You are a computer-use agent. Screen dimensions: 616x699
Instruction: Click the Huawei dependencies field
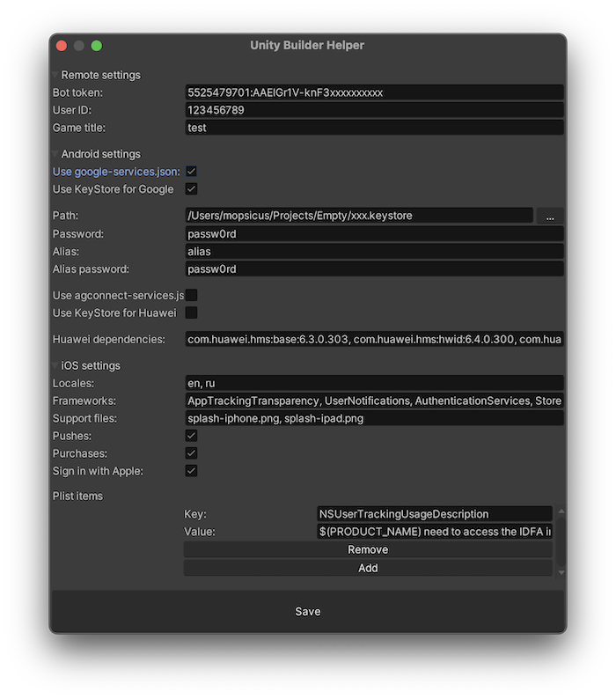pos(374,339)
